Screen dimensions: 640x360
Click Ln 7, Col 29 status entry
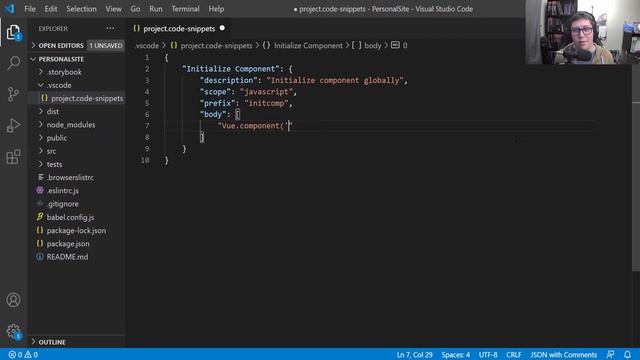coord(414,355)
